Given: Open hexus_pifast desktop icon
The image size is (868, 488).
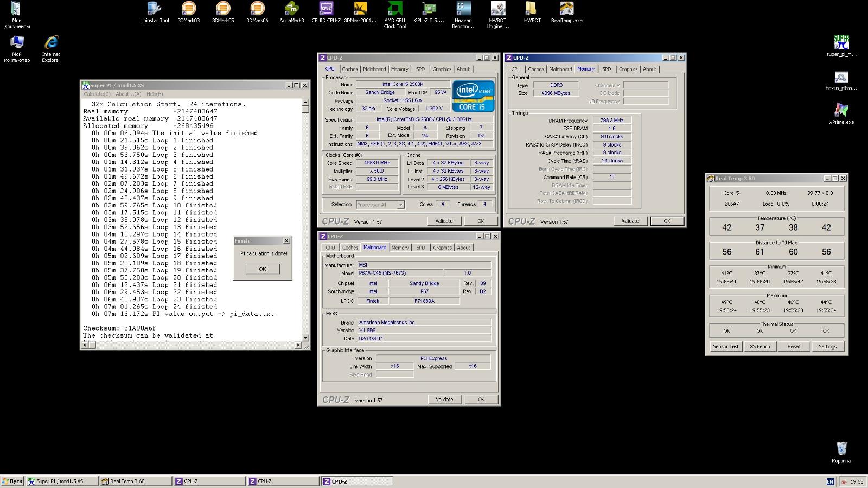Looking at the screenshot, I should tap(841, 80).
